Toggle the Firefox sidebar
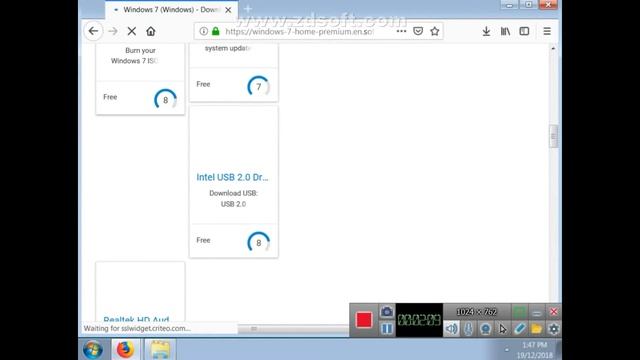 click(x=524, y=31)
